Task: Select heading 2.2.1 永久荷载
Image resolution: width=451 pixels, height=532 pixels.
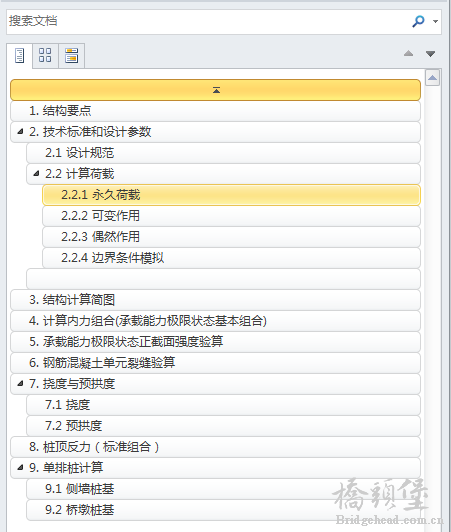Action: click(231, 195)
